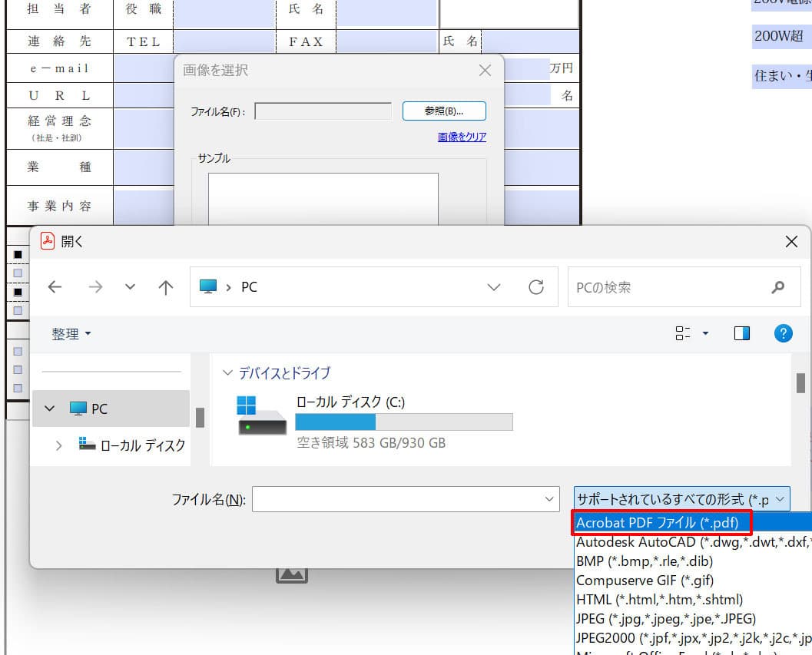The image size is (812, 655).
Task: Toggle the preview pane icon
Action: [x=741, y=333]
